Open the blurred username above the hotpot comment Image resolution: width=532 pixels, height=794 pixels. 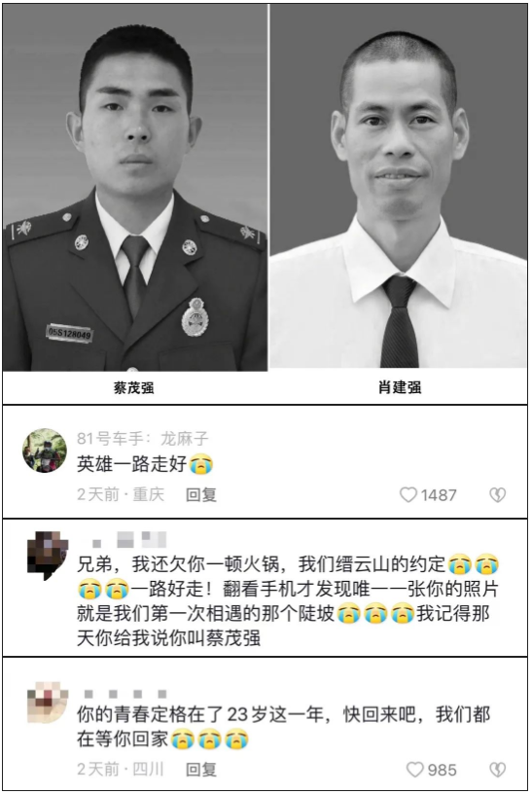(x=129, y=540)
